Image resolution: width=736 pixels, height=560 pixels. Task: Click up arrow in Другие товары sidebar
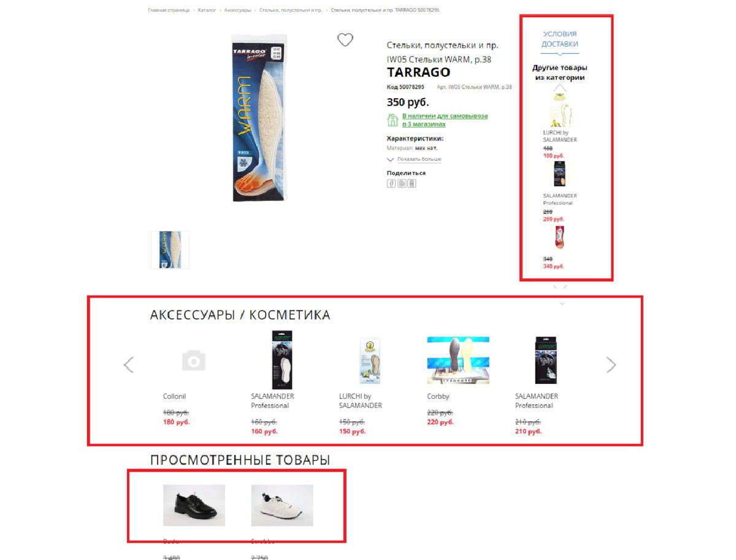point(559,88)
